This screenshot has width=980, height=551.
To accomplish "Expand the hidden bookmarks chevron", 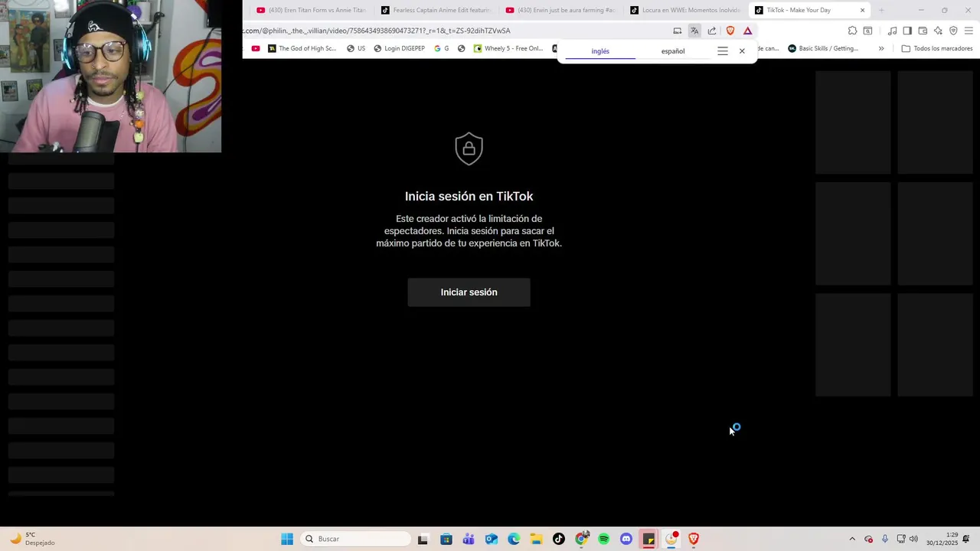I will pos(881,48).
